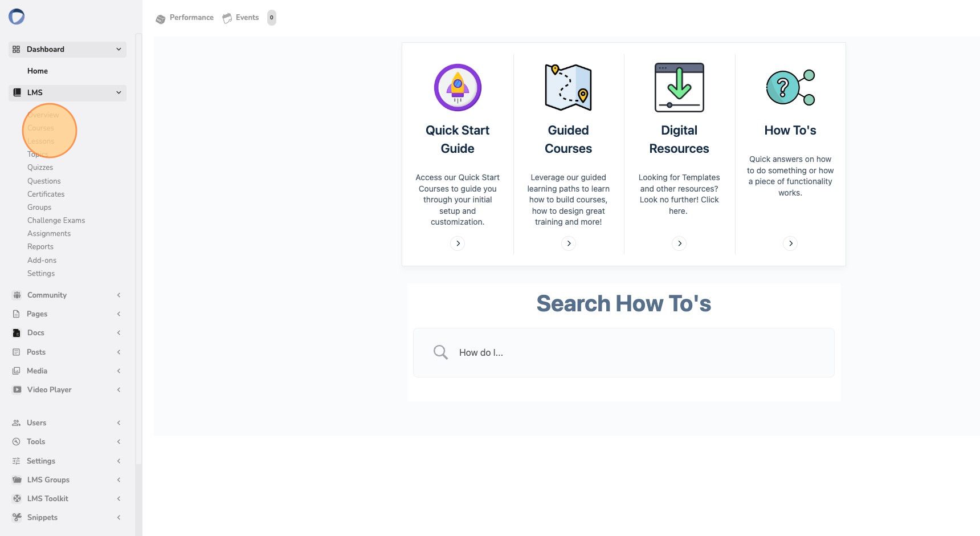The width and height of the screenshot is (980, 536).
Task: Click the search magnifier icon
Action: point(440,352)
